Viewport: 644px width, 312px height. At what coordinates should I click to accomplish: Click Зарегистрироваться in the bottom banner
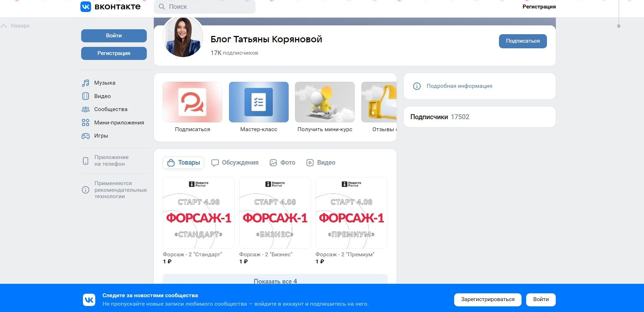coord(488,300)
